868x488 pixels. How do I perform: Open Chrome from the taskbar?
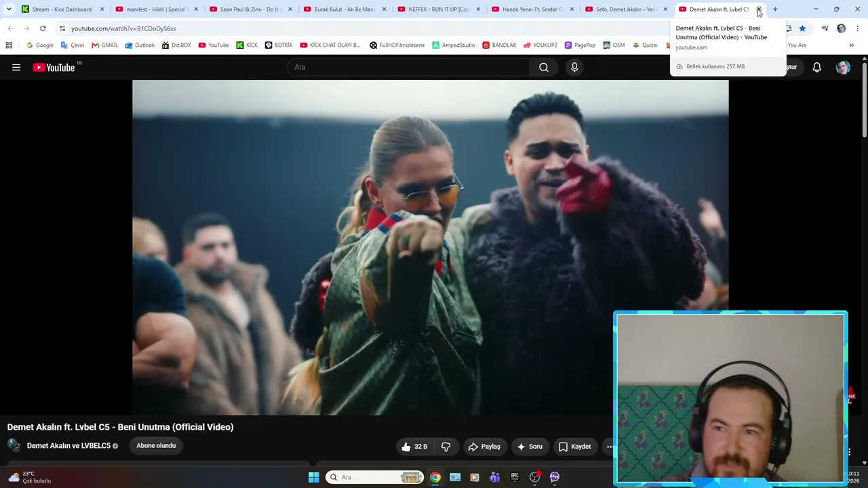(435, 477)
